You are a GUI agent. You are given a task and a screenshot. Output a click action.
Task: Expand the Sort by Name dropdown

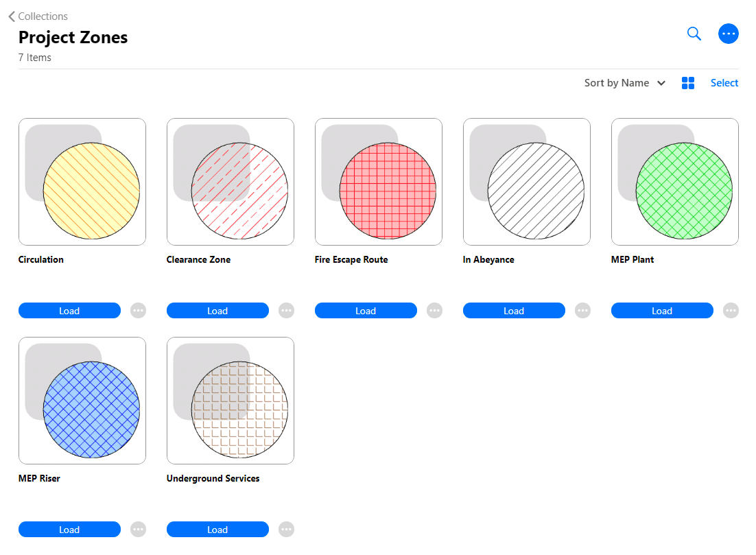pyautogui.click(x=625, y=82)
